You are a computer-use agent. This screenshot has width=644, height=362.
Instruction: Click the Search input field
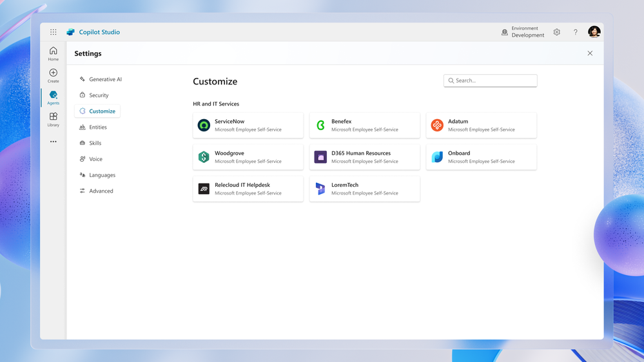tap(491, 81)
